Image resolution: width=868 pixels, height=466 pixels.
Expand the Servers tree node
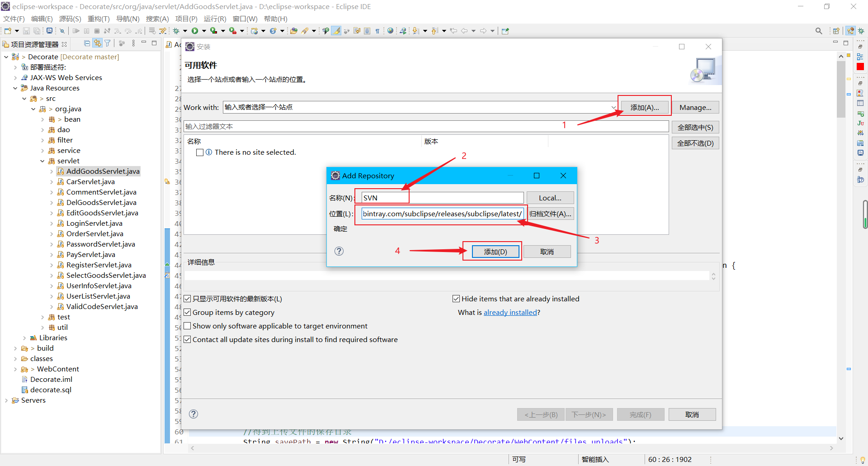pyautogui.click(x=6, y=400)
